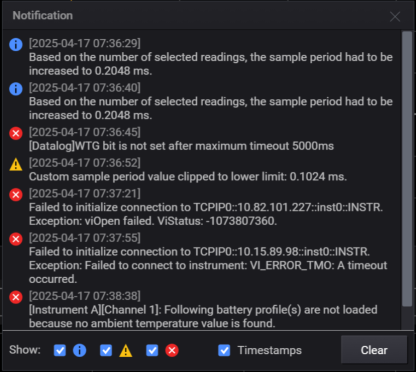
Task: Uncheck the info messages filter checkbox
Action: [60, 350]
